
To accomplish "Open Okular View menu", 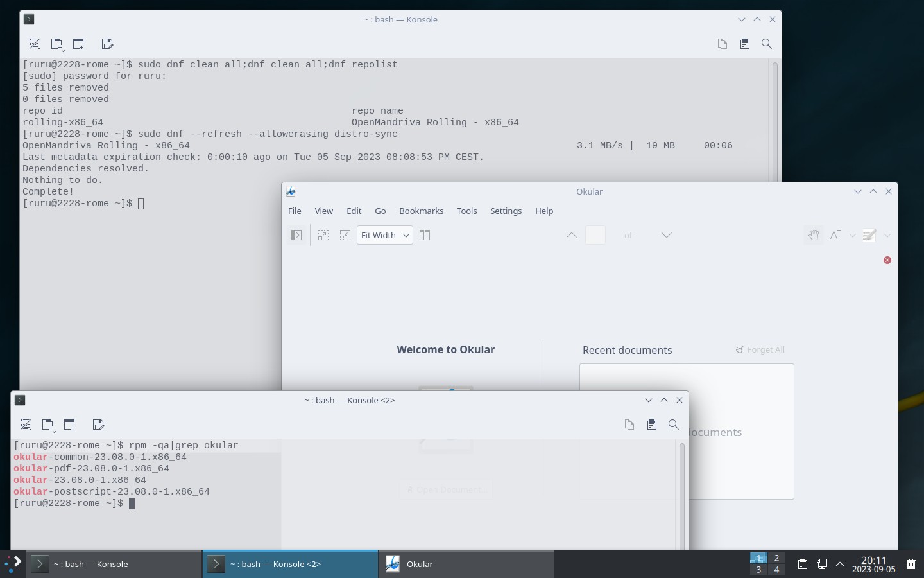I will [324, 211].
